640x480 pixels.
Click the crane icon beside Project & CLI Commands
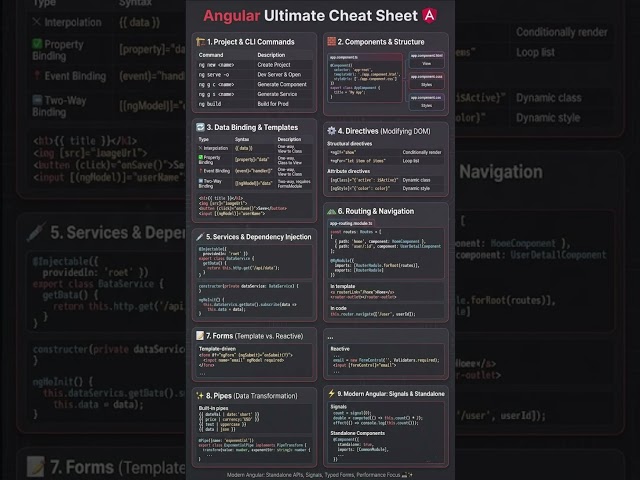click(x=200, y=42)
